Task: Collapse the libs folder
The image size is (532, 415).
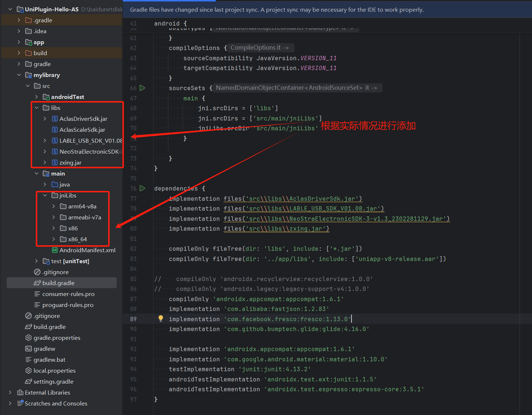Action: click(x=37, y=108)
